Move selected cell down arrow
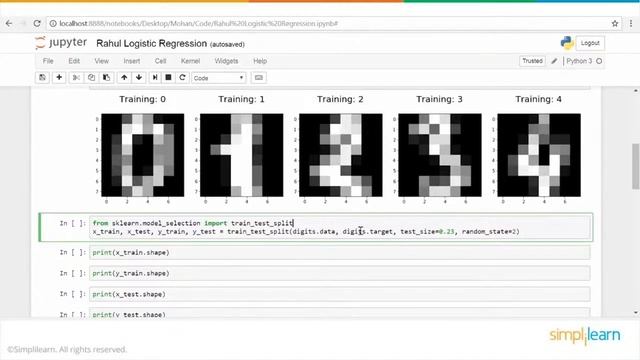The height and width of the screenshot is (360, 640). pyautogui.click(x=139, y=78)
